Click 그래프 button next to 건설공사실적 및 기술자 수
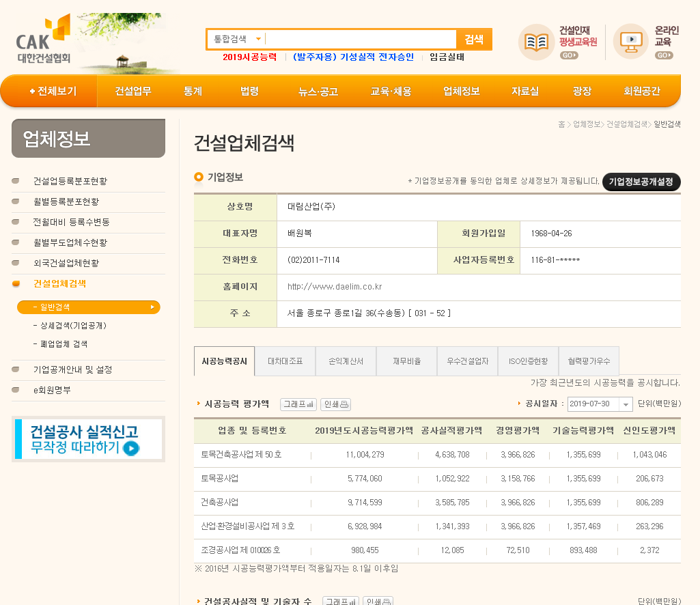 pyautogui.click(x=340, y=602)
